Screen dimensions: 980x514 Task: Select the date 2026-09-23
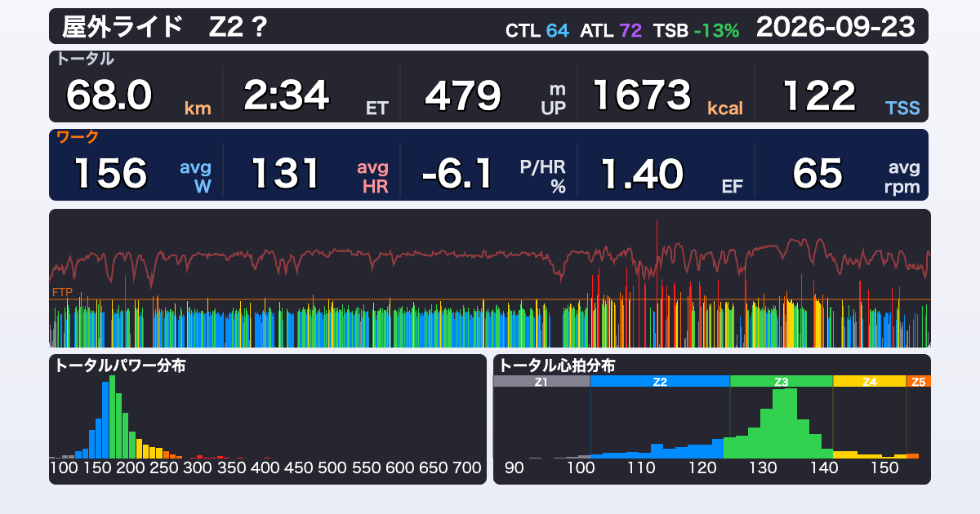(835, 27)
